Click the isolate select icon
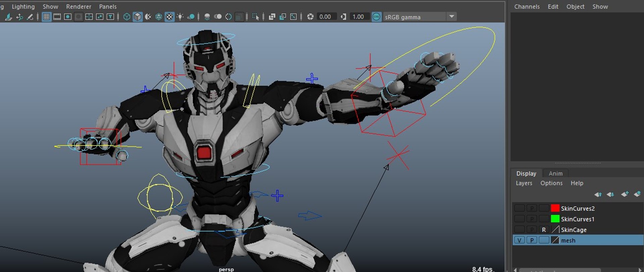 [256, 17]
